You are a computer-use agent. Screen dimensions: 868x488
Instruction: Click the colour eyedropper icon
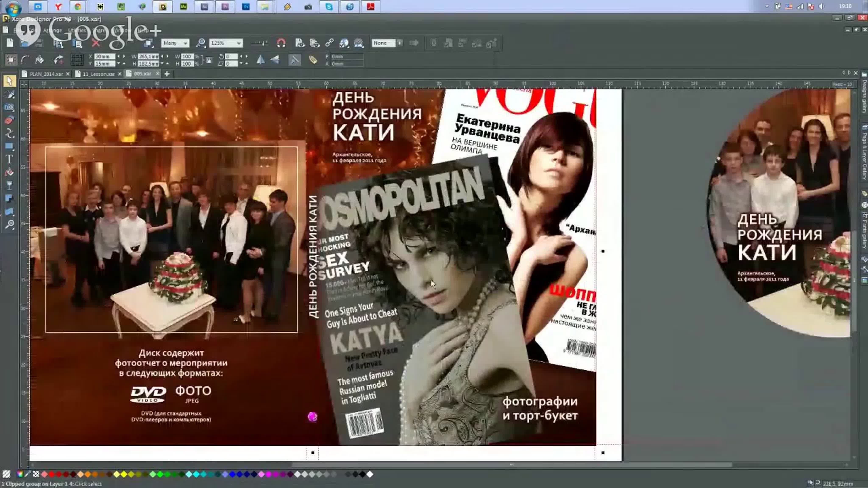pos(28,474)
